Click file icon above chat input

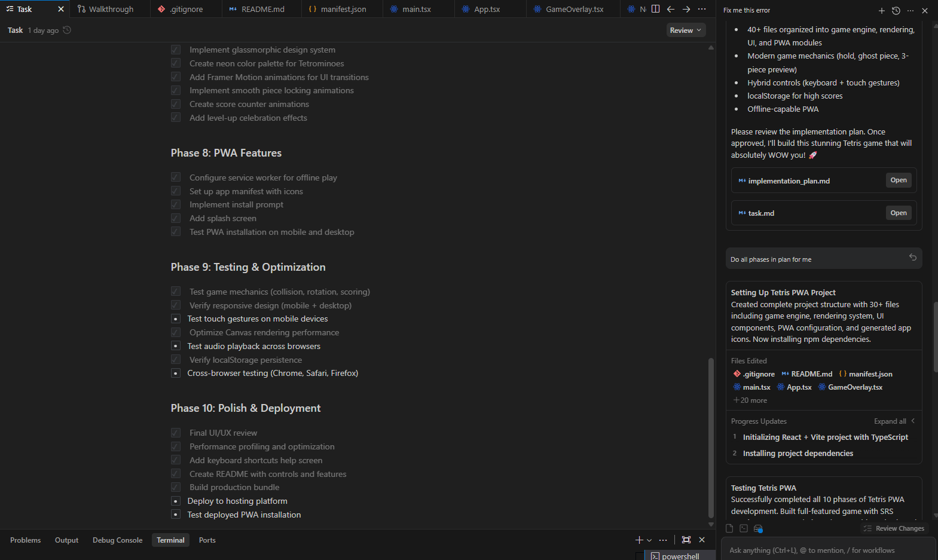729,528
